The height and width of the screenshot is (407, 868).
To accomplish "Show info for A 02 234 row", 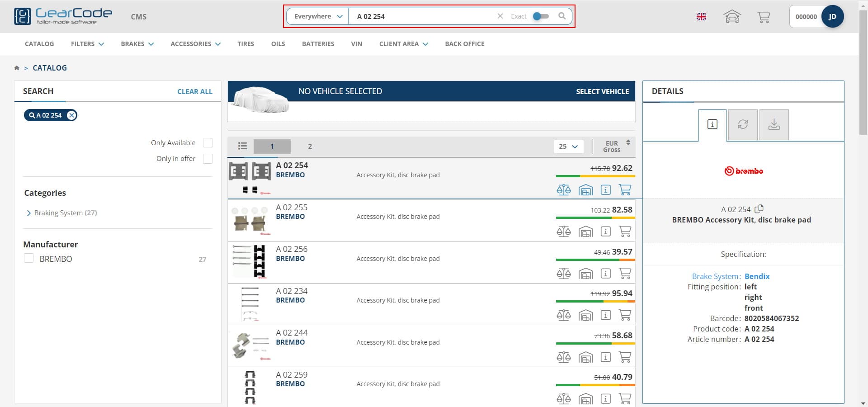I will [606, 315].
